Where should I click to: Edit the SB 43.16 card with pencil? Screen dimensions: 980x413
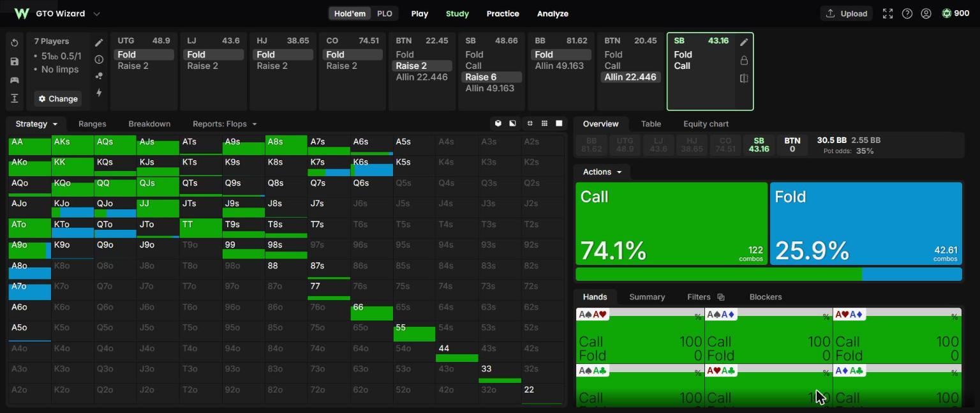pyautogui.click(x=744, y=42)
